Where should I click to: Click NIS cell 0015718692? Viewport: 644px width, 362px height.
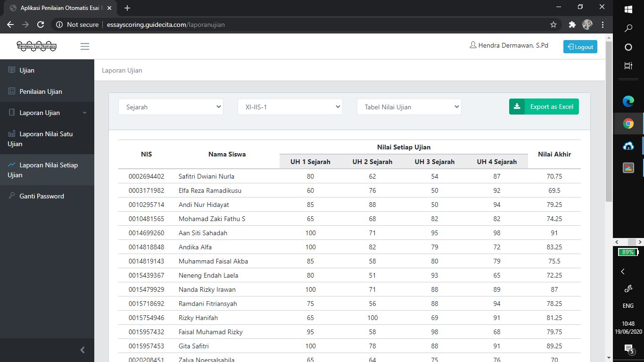pos(147,304)
